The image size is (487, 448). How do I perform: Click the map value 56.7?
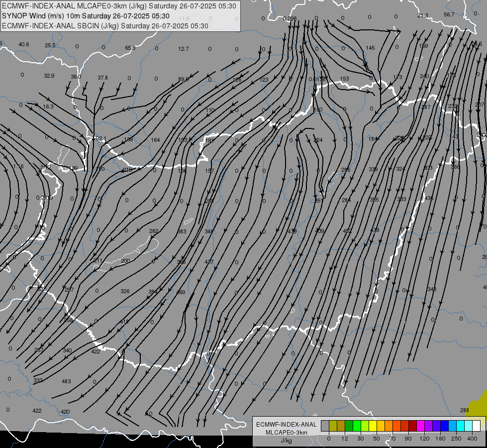click(449, 14)
